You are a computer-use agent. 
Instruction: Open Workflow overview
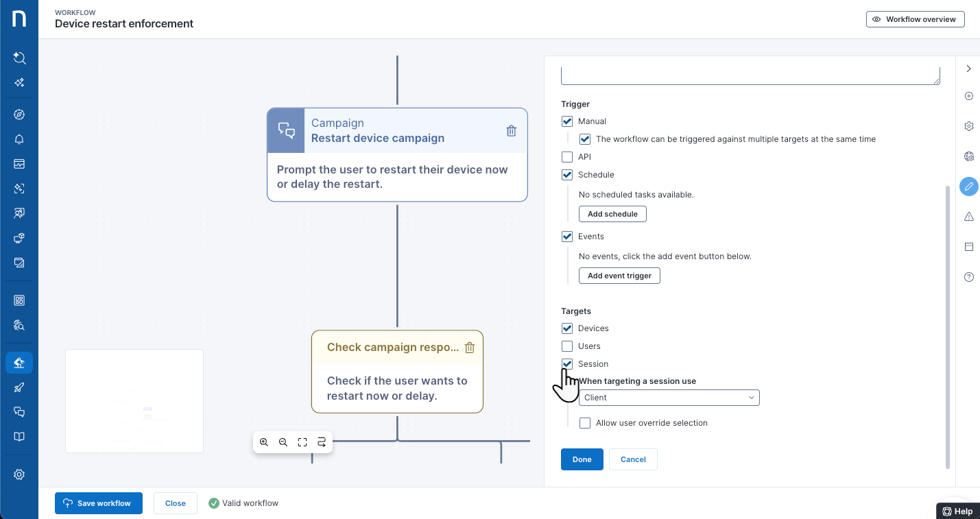tap(915, 19)
